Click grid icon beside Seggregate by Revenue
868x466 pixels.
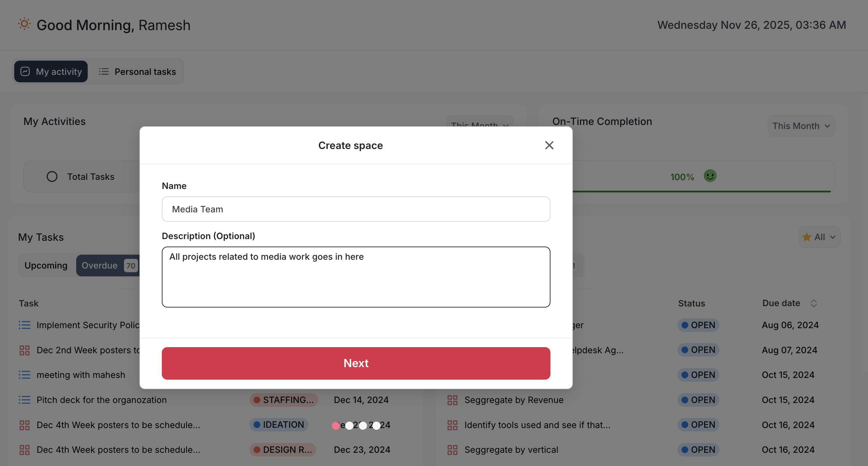click(452, 400)
